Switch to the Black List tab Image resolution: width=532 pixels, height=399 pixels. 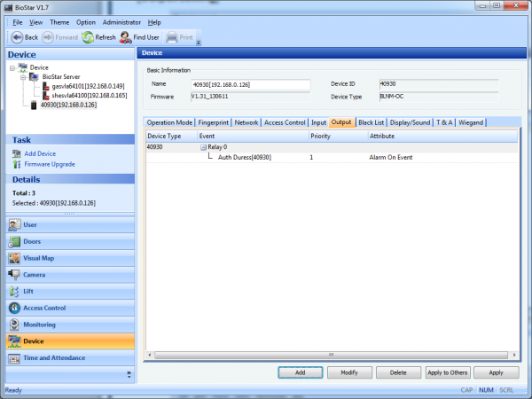[x=371, y=122]
